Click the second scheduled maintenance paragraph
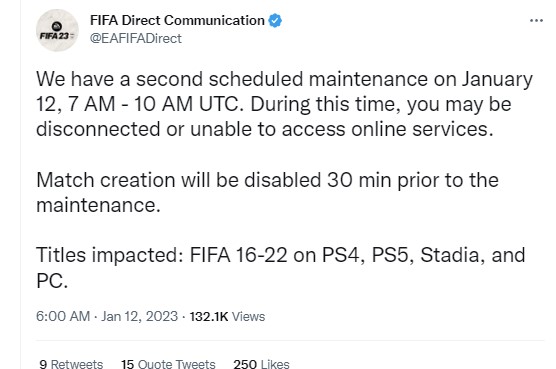 (x=284, y=104)
